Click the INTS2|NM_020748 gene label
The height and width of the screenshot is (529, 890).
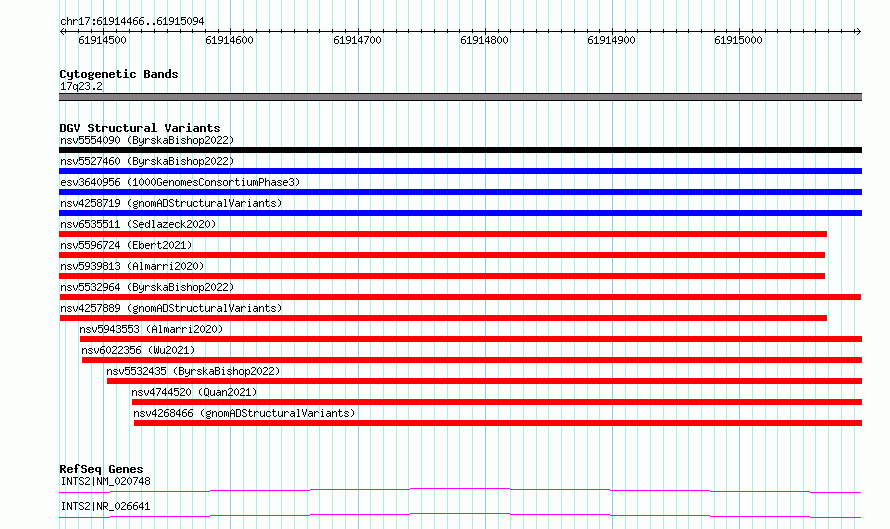pyautogui.click(x=106, y=481)
